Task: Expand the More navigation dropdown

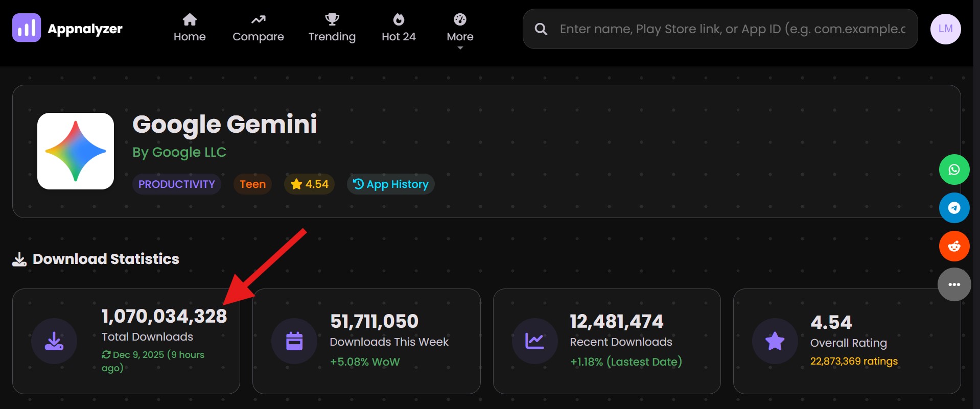Action: (459, 36)
